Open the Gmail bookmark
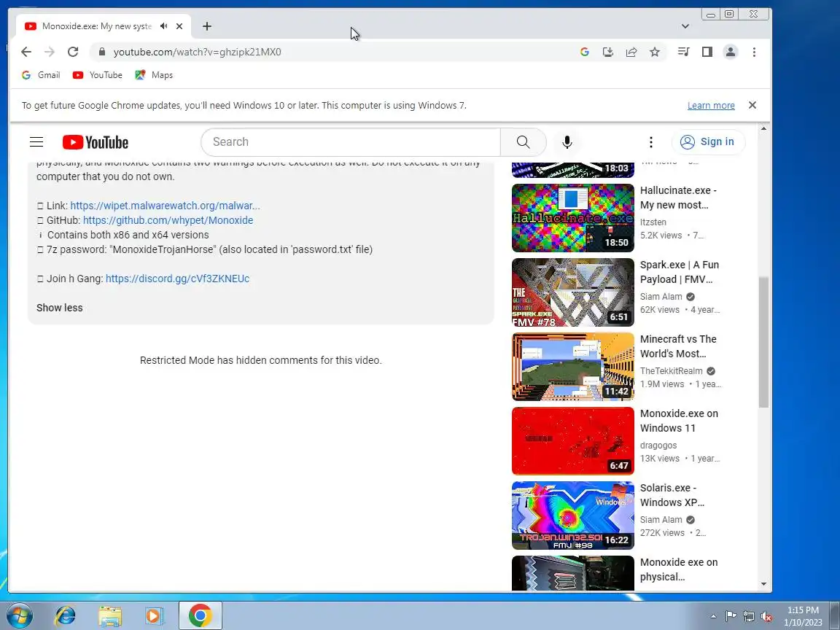This screenshot has height=630, width=840. pyautogui.click(x=41, y=75)
